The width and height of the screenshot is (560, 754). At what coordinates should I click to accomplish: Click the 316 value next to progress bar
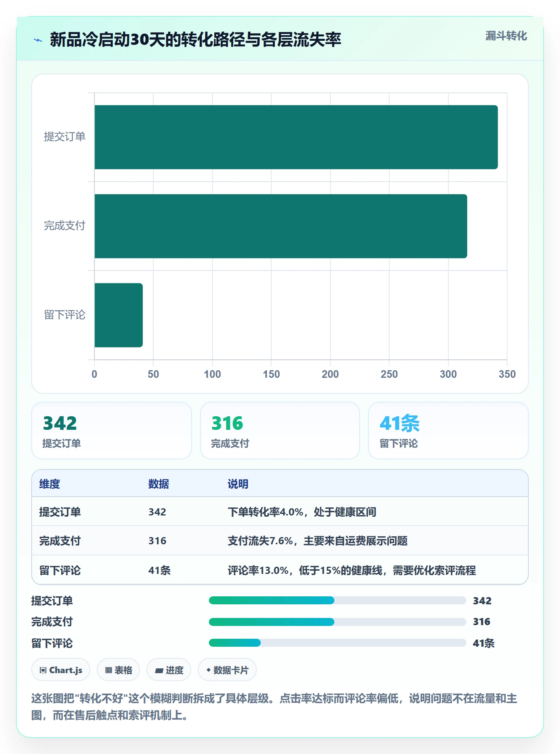coord(482,622)
